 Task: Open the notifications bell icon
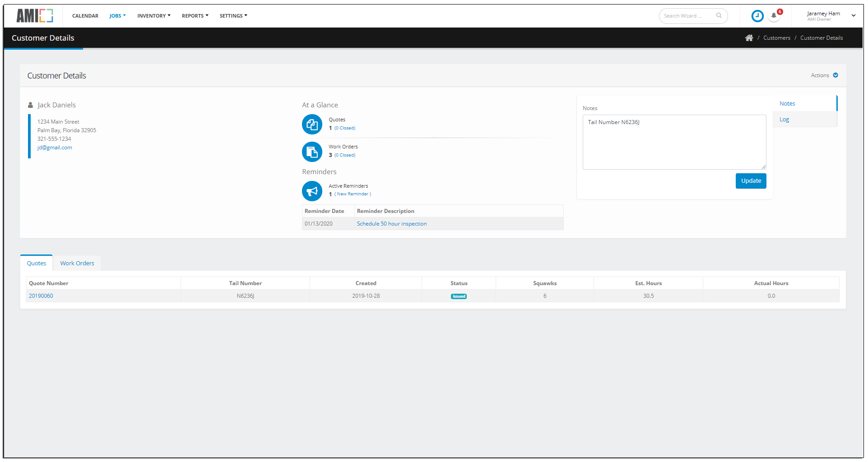coord(774,16)
